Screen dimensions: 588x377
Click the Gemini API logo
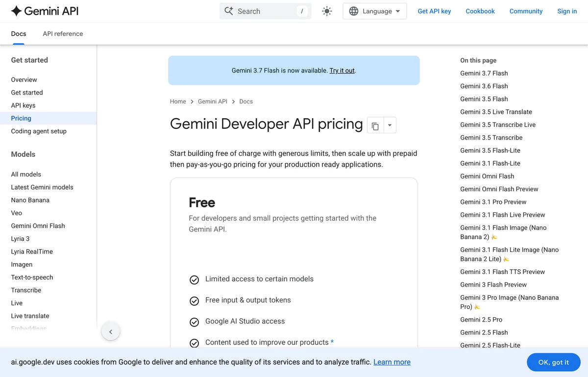click(45, 11)
